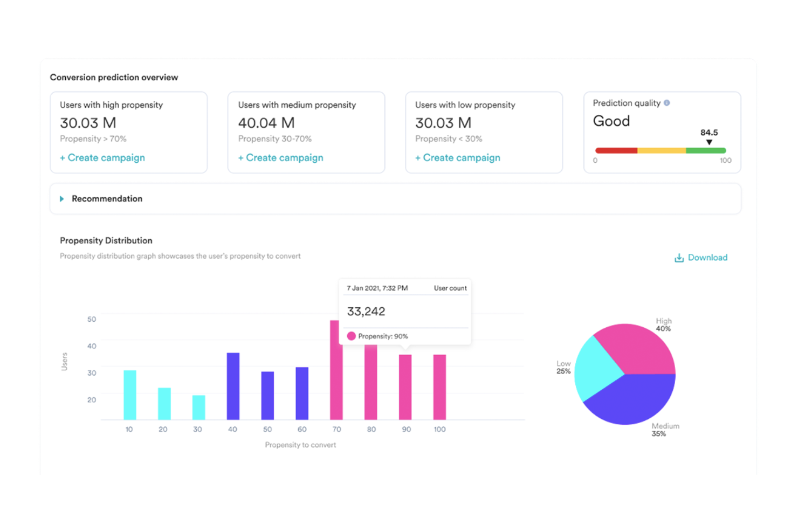This screenshot has height=532, width=798.
Task: Click the "84.5" quality score label
Action: coord(709,133)
